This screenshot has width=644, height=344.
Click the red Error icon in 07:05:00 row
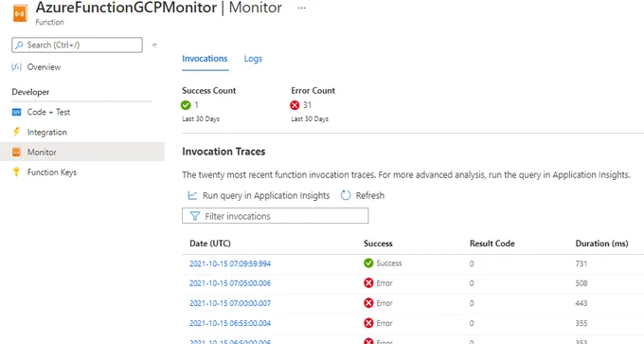pyautogui.click(x=368, y=282)
